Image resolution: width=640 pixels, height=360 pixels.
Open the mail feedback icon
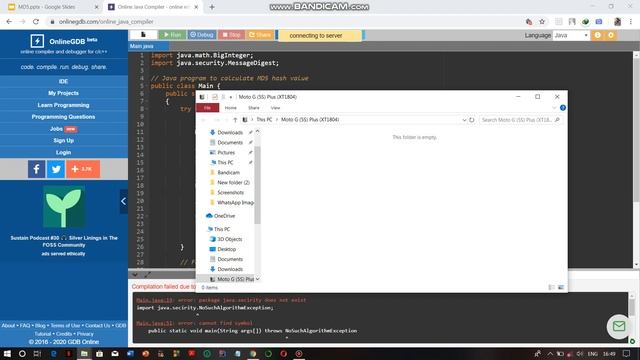pos(619,326)
